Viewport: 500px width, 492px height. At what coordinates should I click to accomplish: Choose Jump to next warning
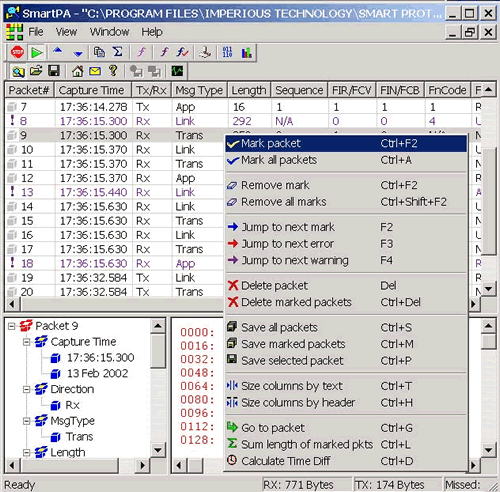click(346, 260)
